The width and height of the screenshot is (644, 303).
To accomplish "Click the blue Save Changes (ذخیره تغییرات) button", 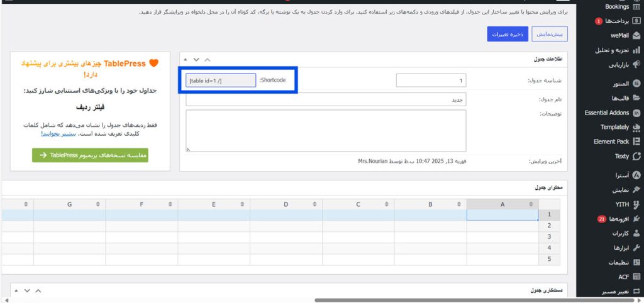I will 508,35.
